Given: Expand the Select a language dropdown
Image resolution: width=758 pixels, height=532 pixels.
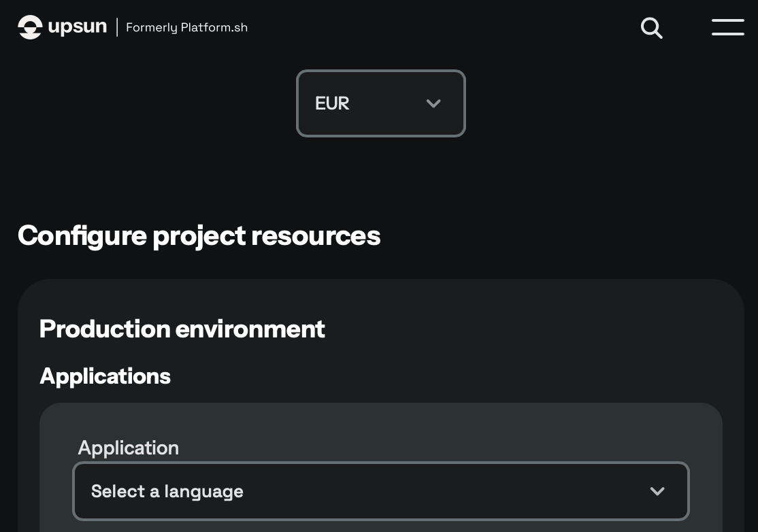Looking at the screenshot, I should (x=380, y=491).
